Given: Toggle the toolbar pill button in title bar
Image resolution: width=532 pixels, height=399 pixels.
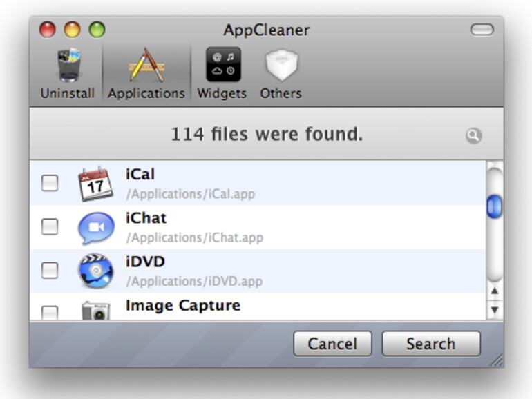Looking at the screenshot, I should (482, 30).
